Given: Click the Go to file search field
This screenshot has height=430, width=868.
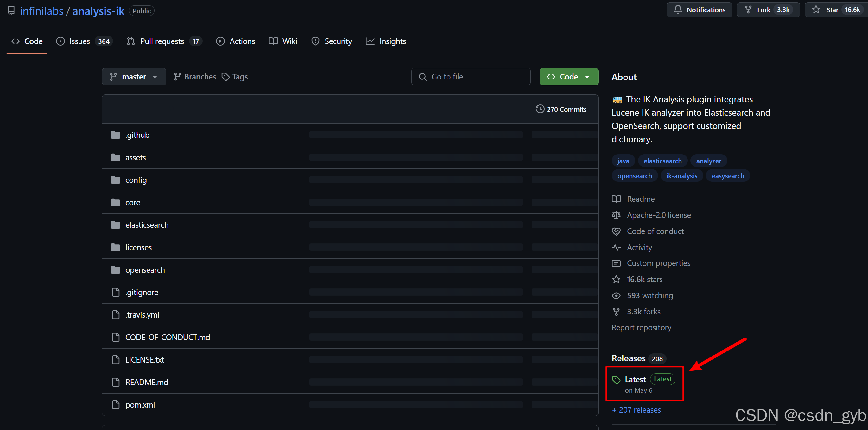Looking at the screenshot, I should click(471, 77).
